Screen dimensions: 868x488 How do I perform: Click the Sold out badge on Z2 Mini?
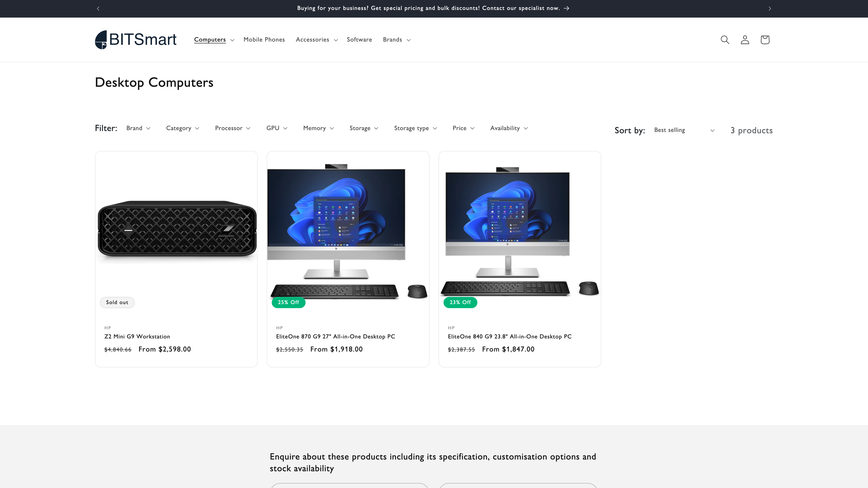[x=117, y=302]
